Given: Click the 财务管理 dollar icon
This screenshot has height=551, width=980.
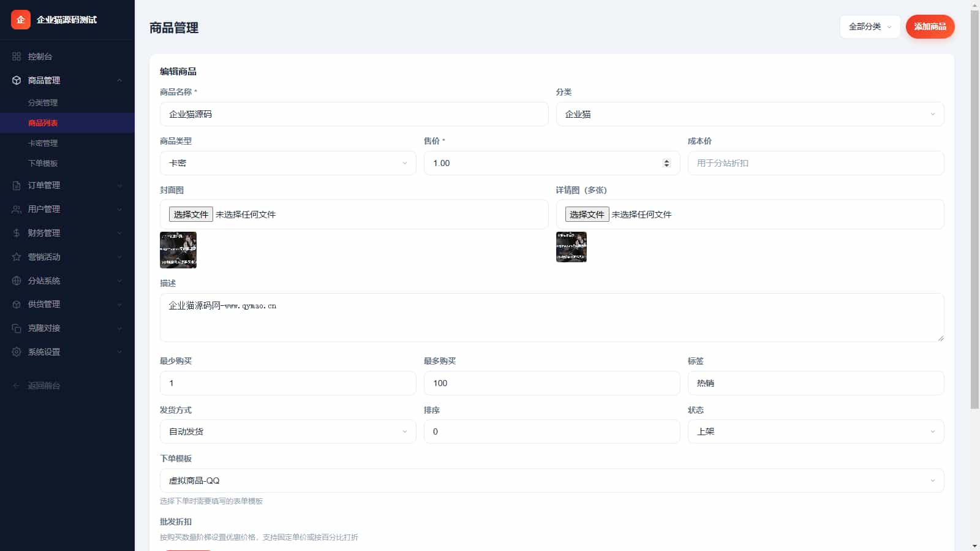Looking at the screenshot, I should tap(17, 233).
